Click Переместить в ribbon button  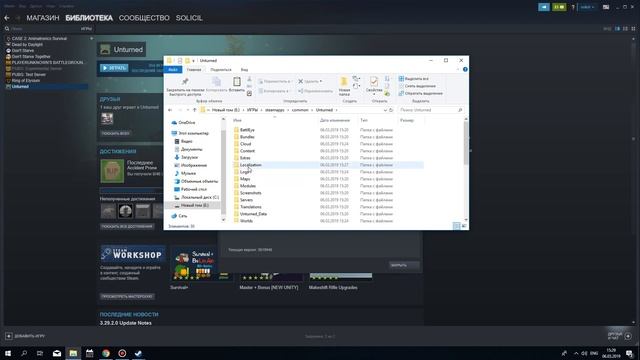(275, 81)
